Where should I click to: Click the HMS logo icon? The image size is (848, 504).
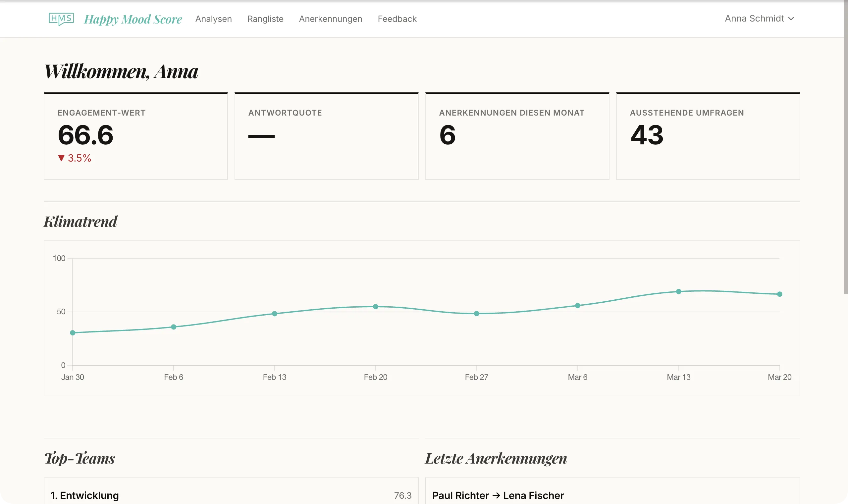point(62,19)
